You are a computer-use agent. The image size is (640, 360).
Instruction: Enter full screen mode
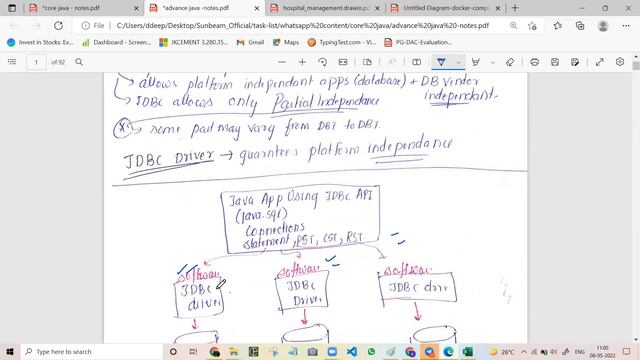(x=600, y=62)
